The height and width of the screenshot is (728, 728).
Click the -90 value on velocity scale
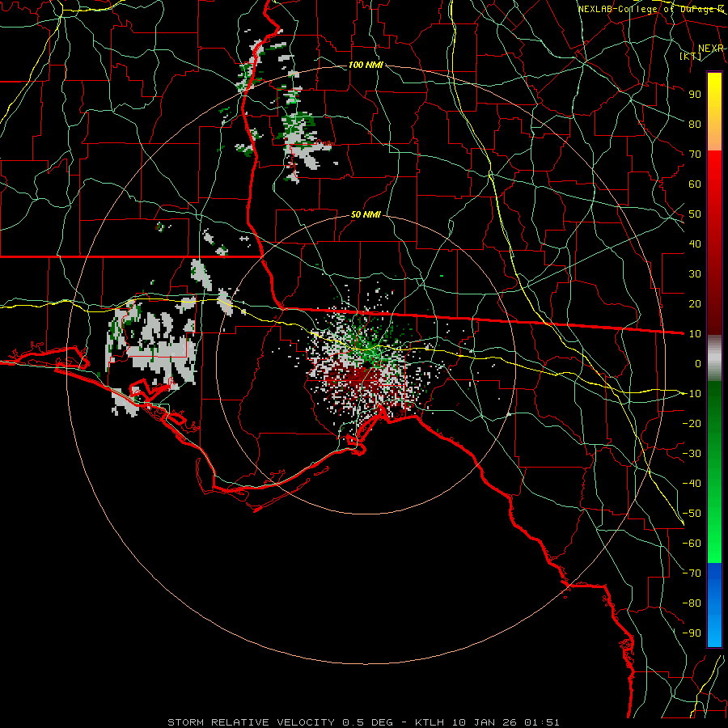coord(692,633)
